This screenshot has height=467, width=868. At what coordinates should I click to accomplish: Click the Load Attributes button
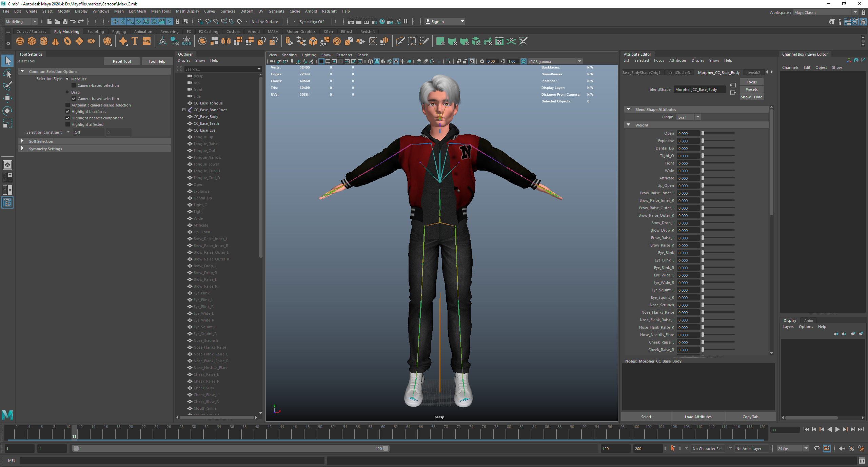tap(698, 417)
